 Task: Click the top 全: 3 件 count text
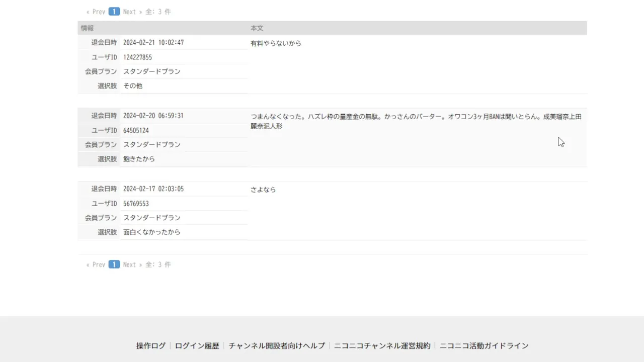[x=158, y=12]
